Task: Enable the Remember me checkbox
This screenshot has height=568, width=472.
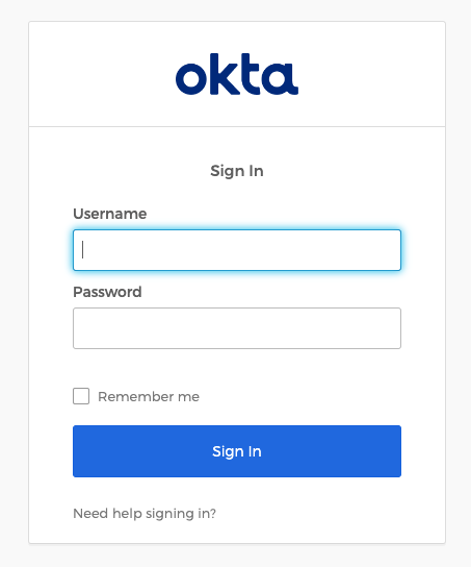Action: click(81, 396)
